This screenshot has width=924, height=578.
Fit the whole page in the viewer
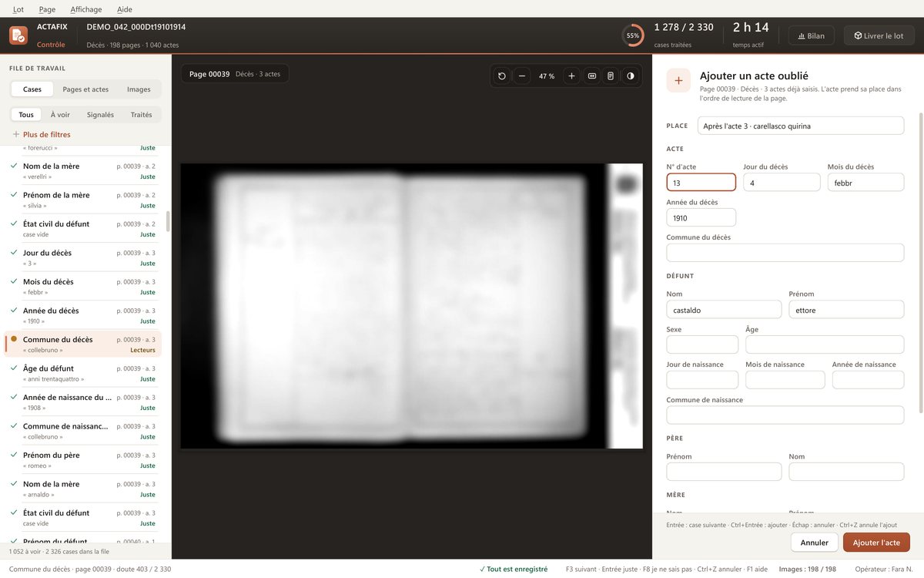[611, 76]
